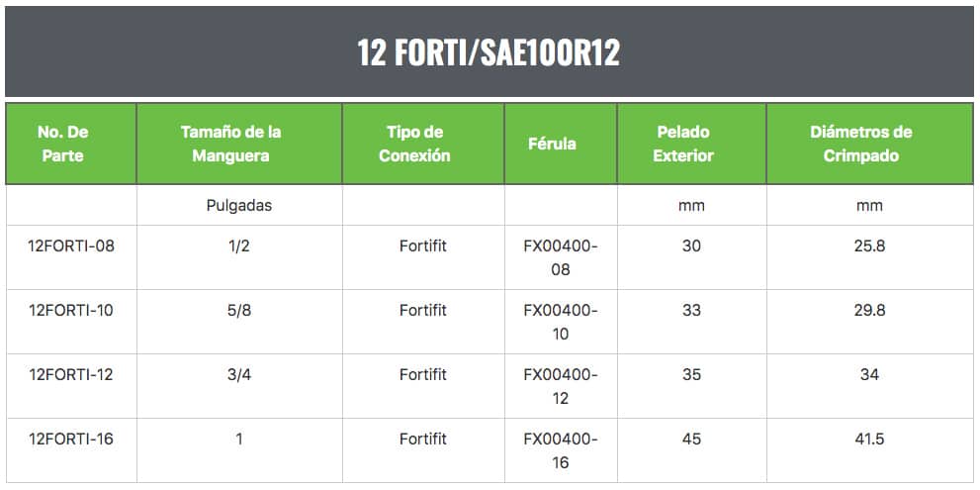
Task: Select the Tamaño de la Manguera header
Action: 238,144
